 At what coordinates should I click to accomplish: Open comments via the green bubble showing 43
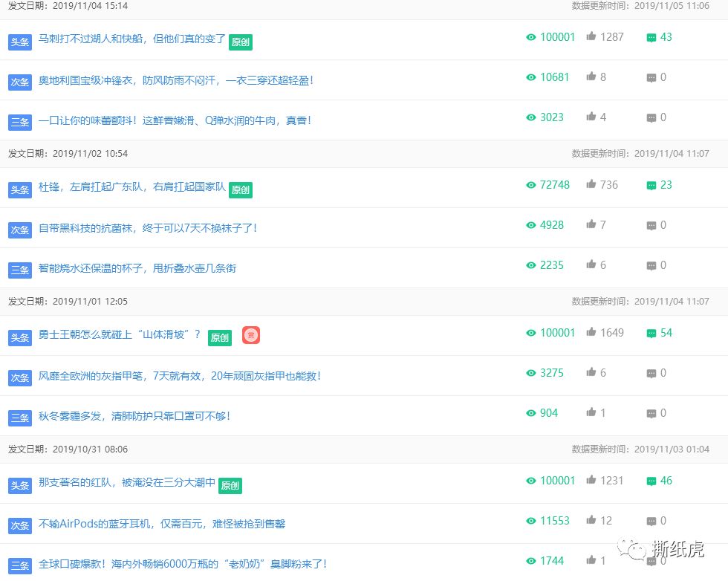[651, 36]
